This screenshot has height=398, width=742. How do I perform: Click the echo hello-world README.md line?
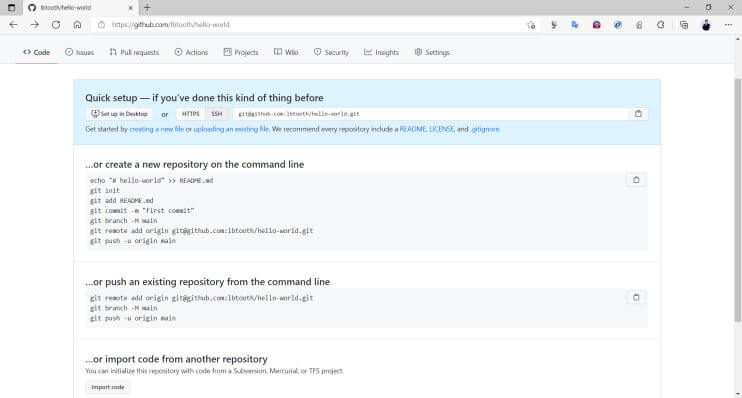pos(151,181)
